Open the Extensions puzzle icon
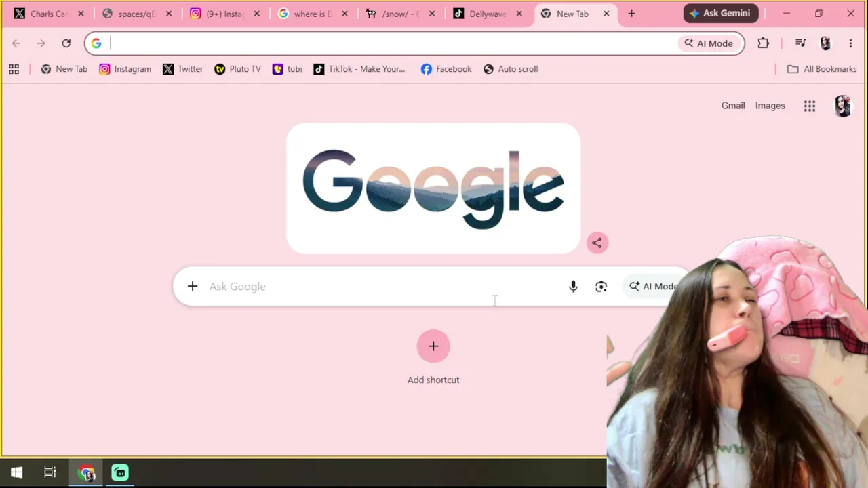 pyautogui.click(x=763, y=43)
